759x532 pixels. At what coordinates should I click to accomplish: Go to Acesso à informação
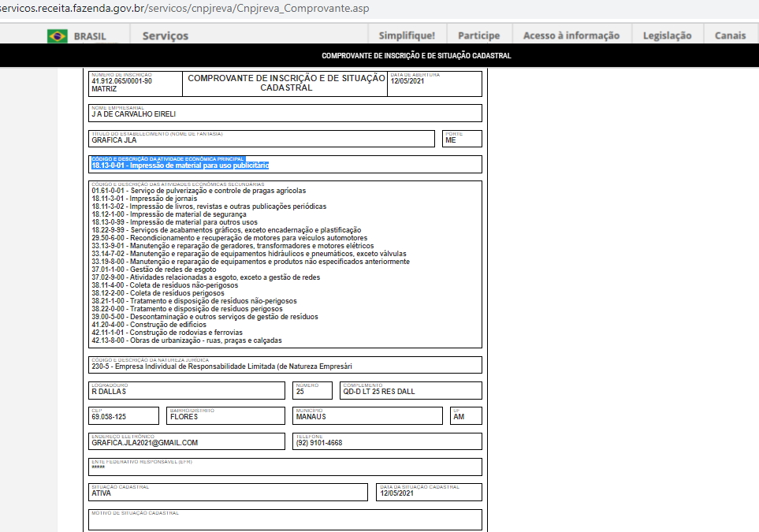pos(571,35)
